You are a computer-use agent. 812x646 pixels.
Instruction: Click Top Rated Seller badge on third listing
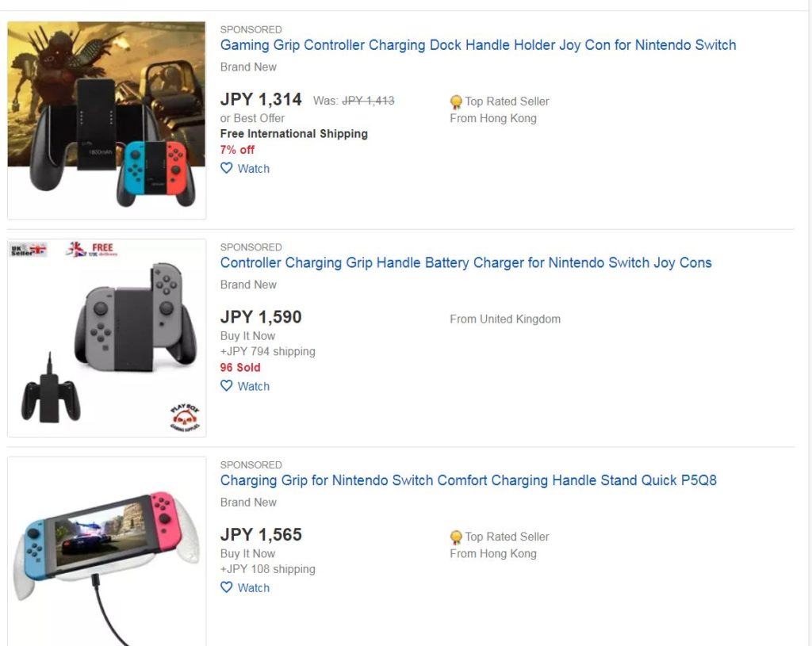[456, 537]
